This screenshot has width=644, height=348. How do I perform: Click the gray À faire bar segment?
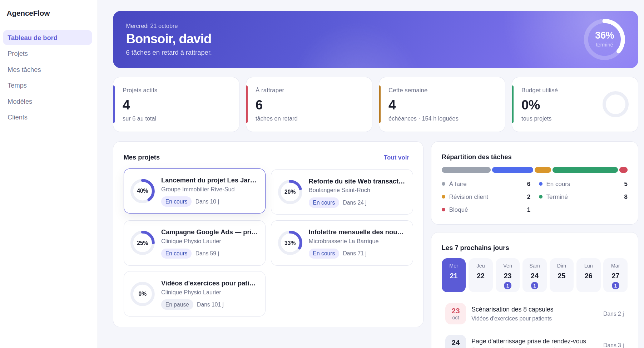pos(466,170)
